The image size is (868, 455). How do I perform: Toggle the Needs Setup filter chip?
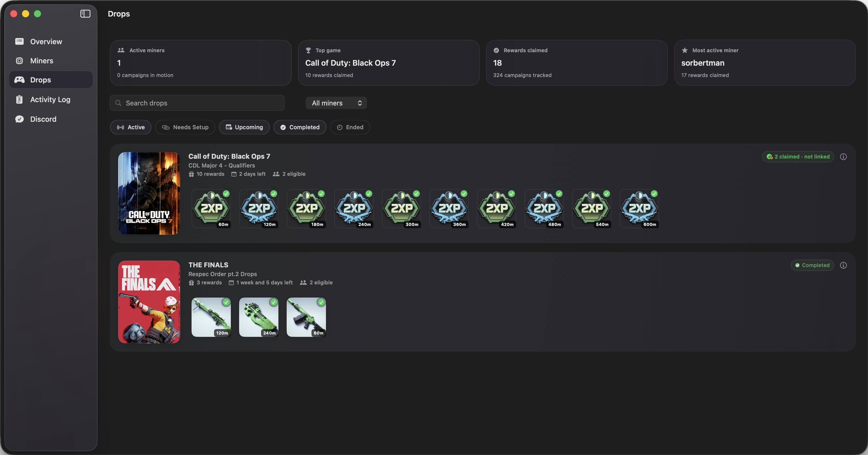click(x=185, y=127)
